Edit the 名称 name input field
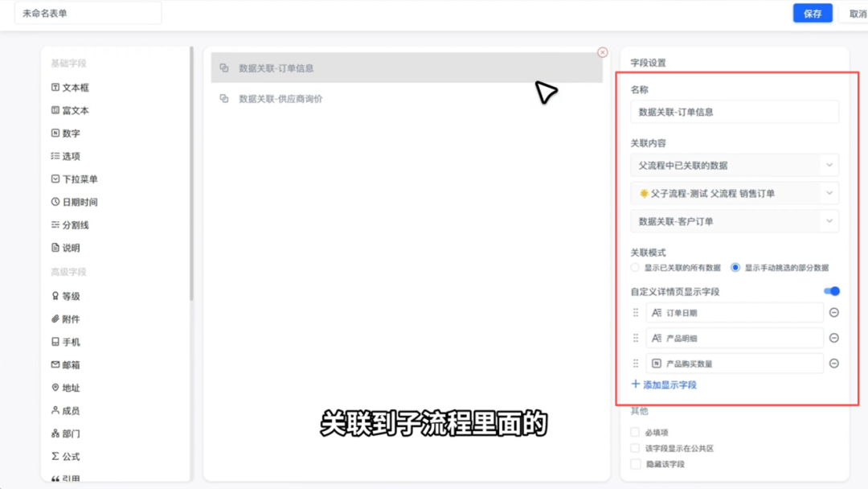The height and width of the screenshot is (489, 868). point(735,112)
